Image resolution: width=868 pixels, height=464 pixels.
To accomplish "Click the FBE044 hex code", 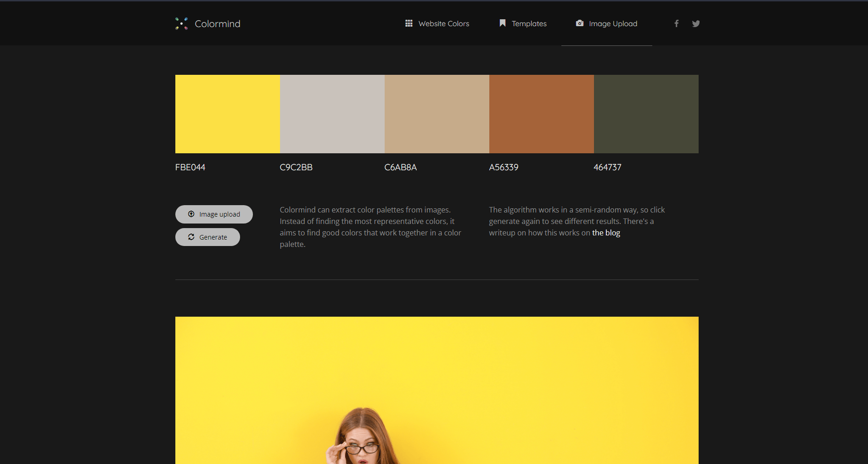I will point(190,168).
